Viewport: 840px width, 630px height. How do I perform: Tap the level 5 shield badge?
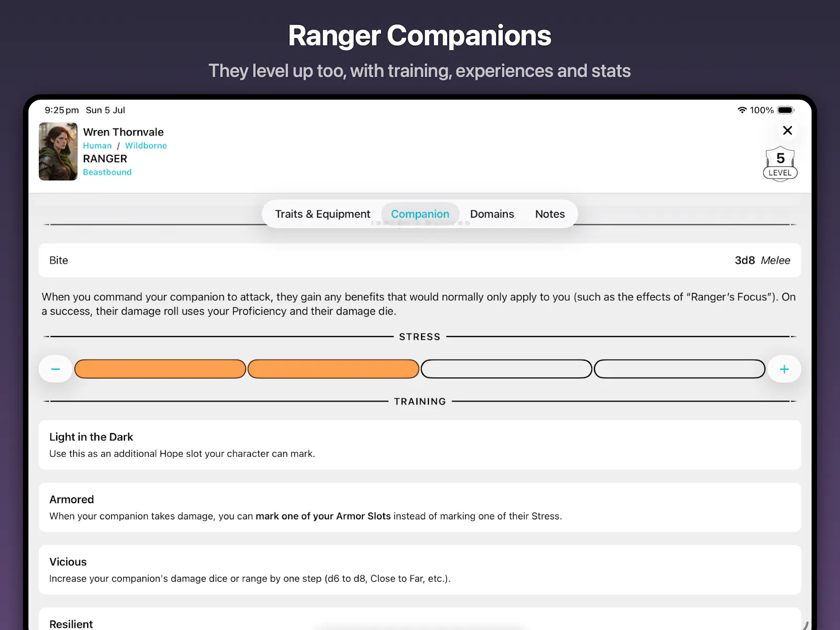[780, 164]
